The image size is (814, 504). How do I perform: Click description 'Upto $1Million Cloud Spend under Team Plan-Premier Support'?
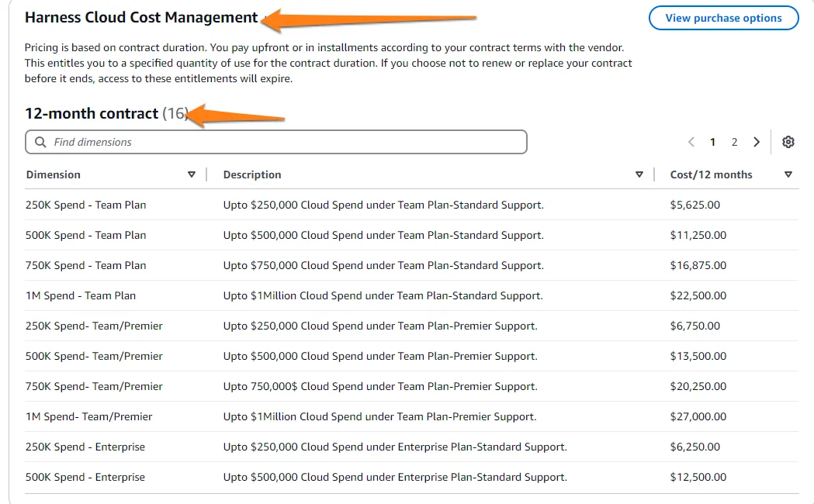coord(380,416)
